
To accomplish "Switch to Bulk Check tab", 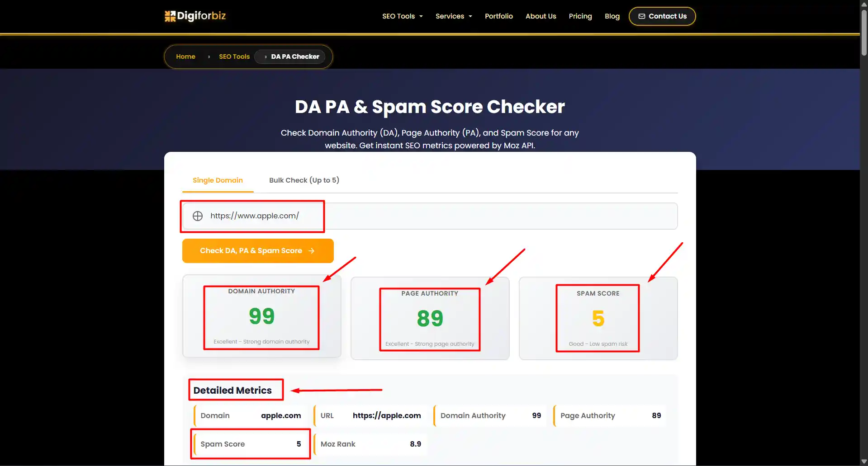I will 304,180.
